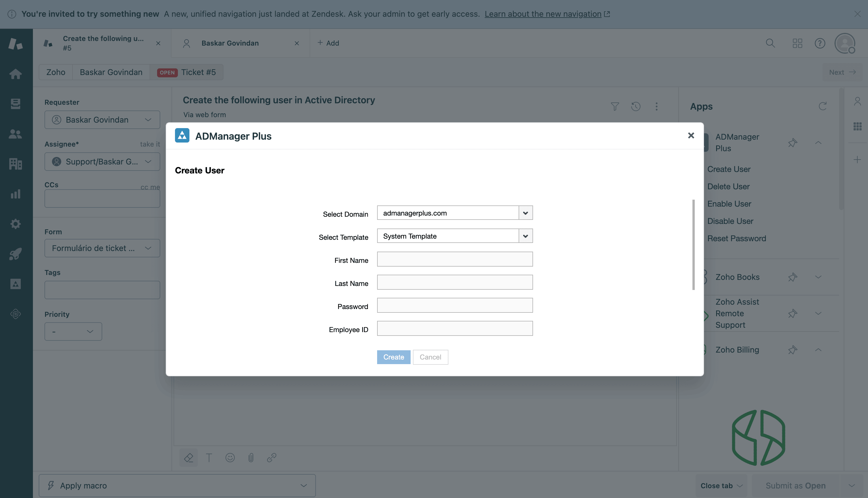Open the Admin settings gear icon
The image size is (868, 498).
(x=15, y=224)
